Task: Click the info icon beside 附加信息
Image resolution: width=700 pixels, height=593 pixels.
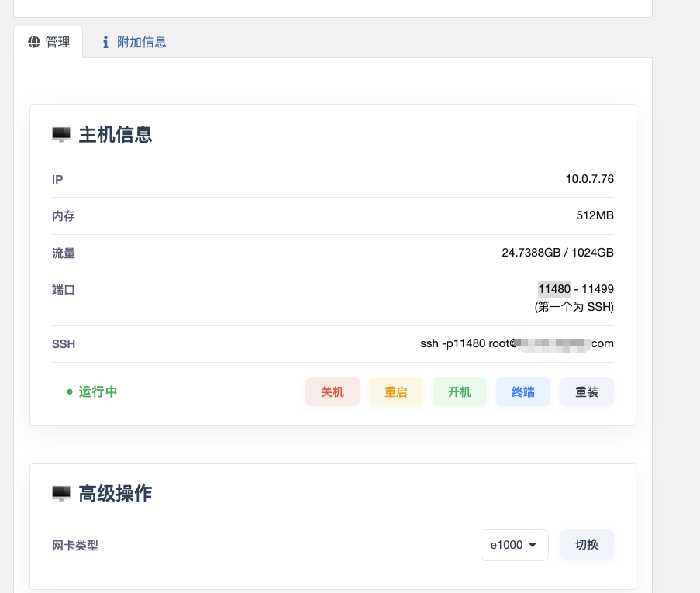Action: 105,43
